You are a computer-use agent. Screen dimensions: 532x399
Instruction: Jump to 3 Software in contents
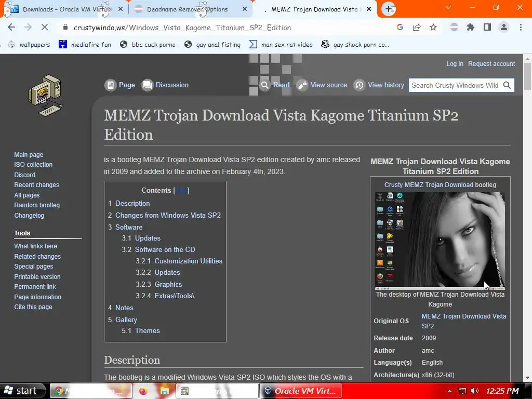[125, 227]
